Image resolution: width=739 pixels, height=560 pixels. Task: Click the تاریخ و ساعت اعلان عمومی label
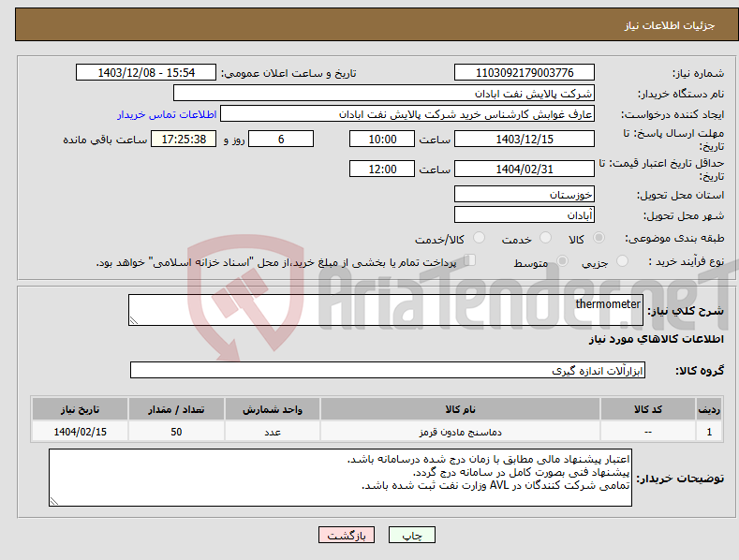pyautogui.click(x=288, y=74)
